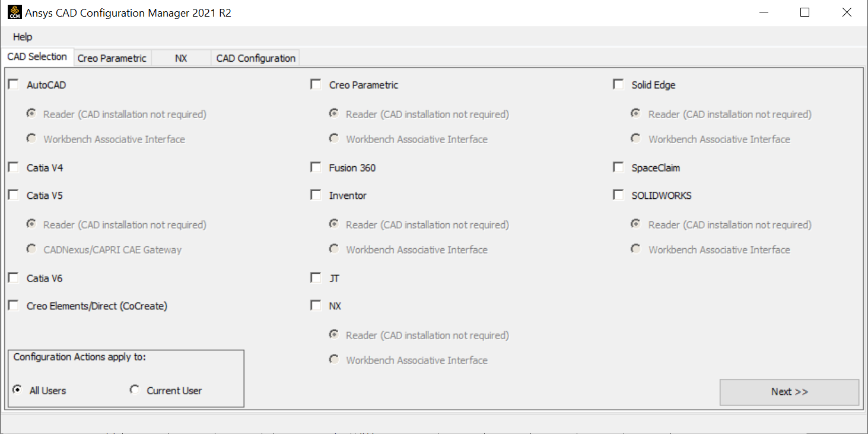The image size is (868, 434).
Task: Enable the AutoCAD checkbox
Action: pos(14,85)
